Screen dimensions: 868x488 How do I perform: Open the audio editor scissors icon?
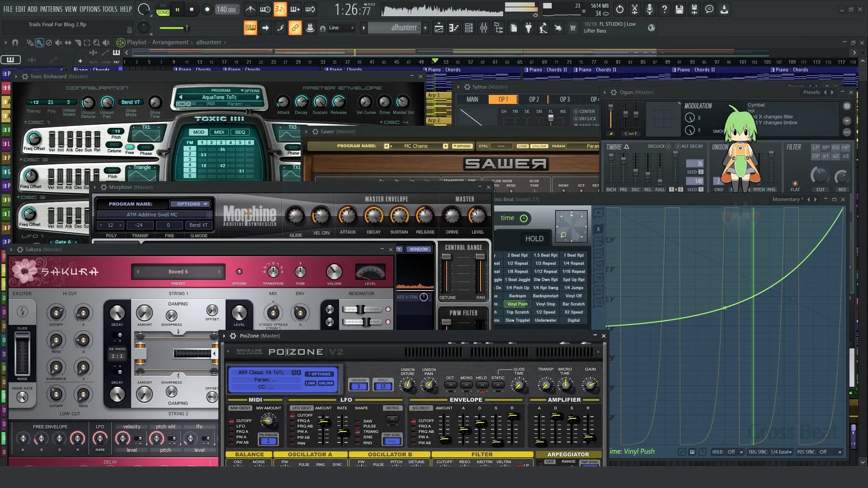pos(635,9)
